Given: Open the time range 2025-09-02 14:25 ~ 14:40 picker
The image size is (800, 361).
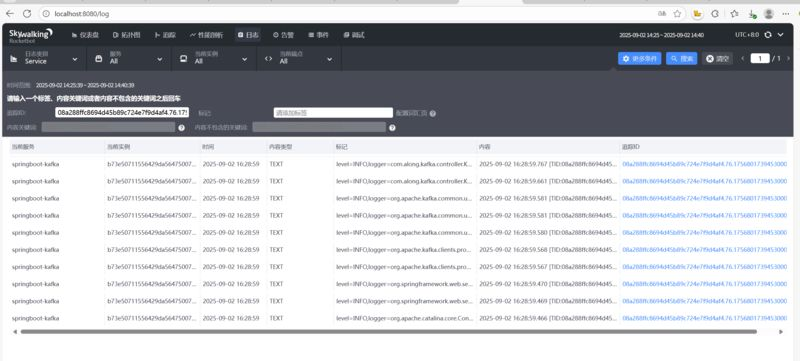Looking at the screenshot, I should pyautogui.click(x=661, y=35).
